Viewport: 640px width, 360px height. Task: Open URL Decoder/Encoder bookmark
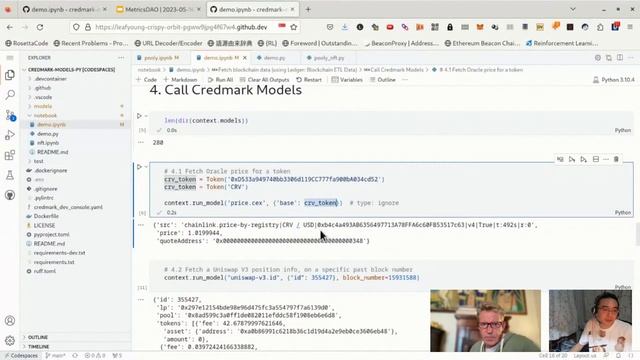(x=168, y=43)
